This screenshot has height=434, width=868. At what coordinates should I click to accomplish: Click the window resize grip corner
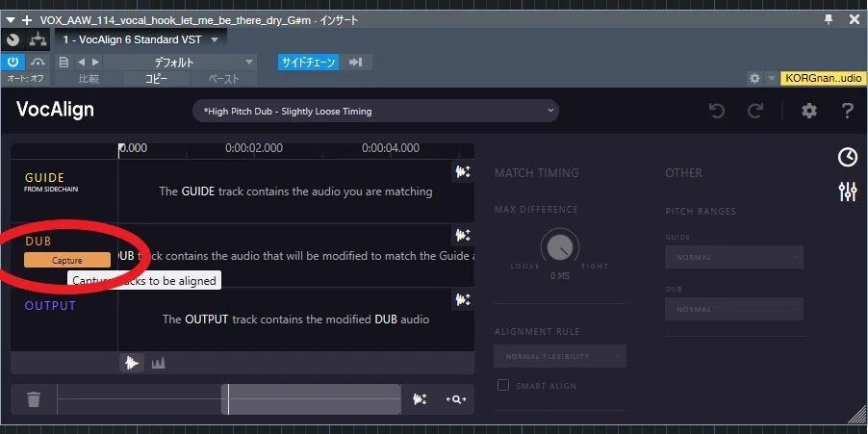(x=856, y=413)
